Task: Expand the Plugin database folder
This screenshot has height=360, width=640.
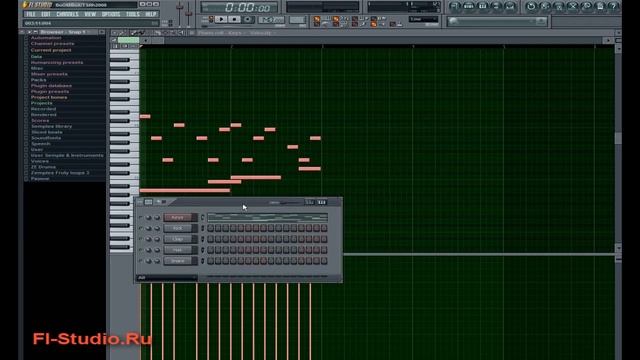Action: pyautogui.click(x=51, y=86)
